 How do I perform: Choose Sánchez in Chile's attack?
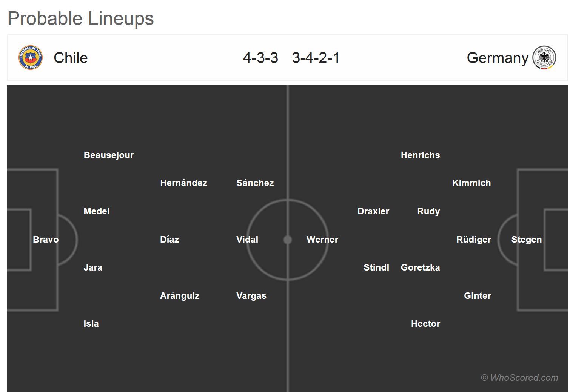pos(255,183)
